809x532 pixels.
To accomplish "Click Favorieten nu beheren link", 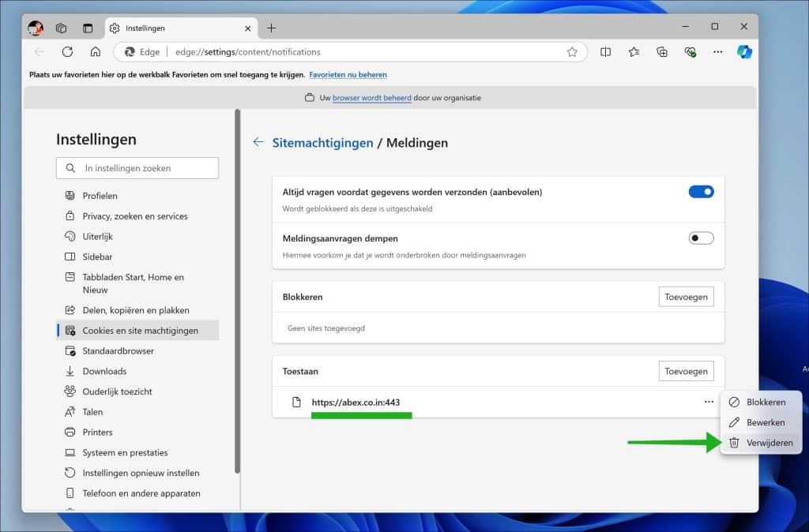I will click(x=348, y=75).
